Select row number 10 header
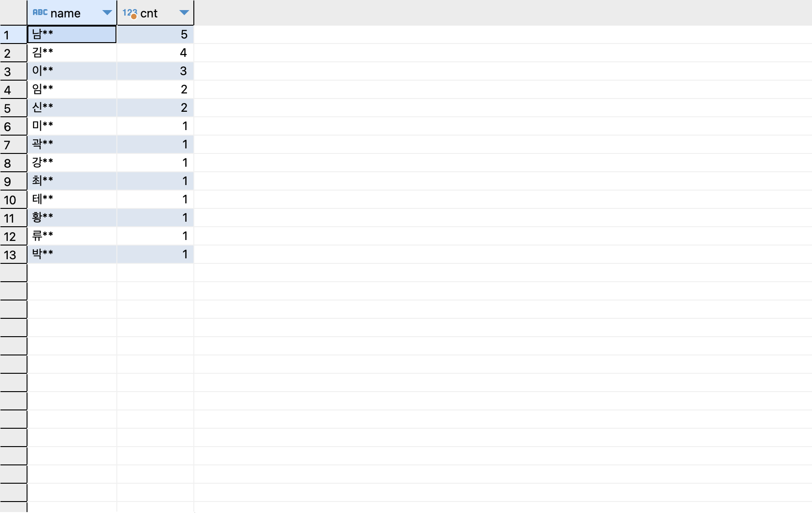Screen dimensions: 812x513 (x=13, y=200)
